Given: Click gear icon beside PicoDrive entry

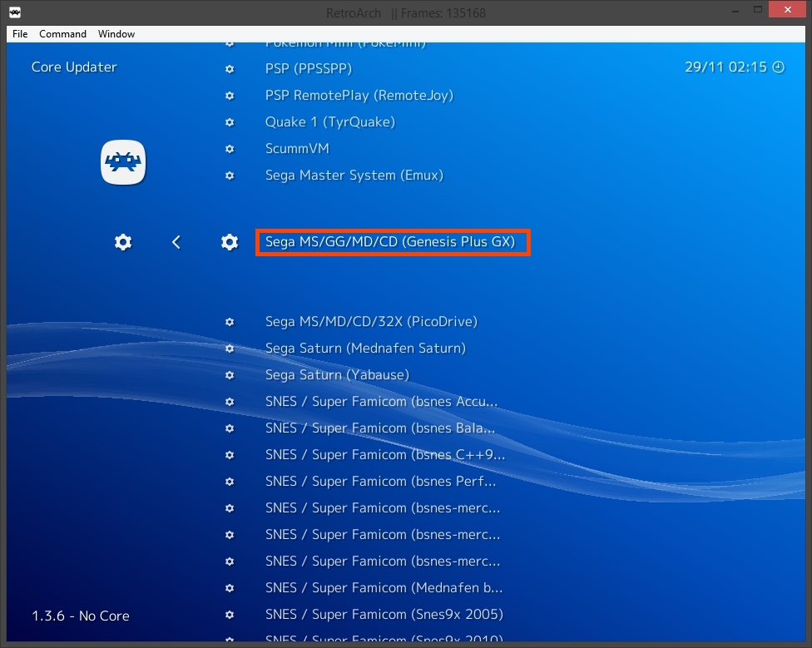Looking at the screenshot, I should [230, 322].
